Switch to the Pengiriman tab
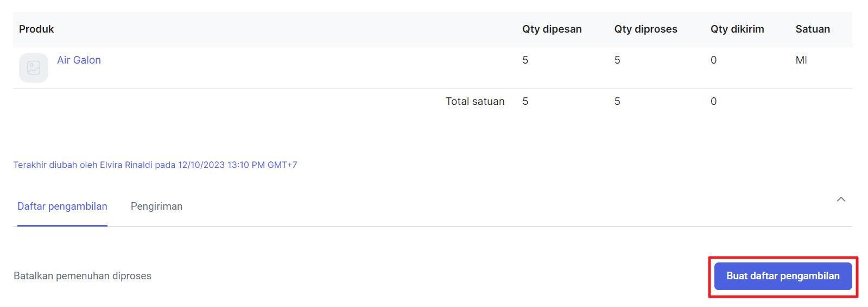The image size is (868, 307). pyautogui.click(x=156, y=206)
